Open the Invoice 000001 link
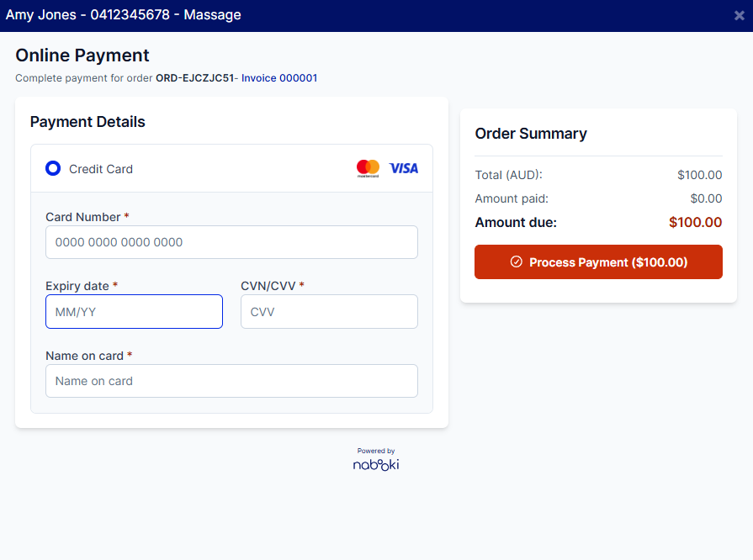753x560 pixels. coord(279,78)
